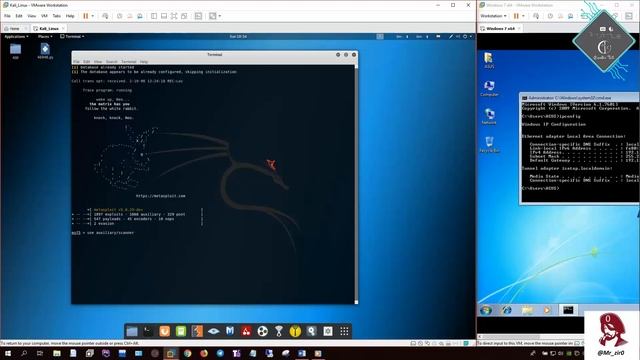
Task: Pause the Kali_Linux virtual machine
Action: coord(86,16)
